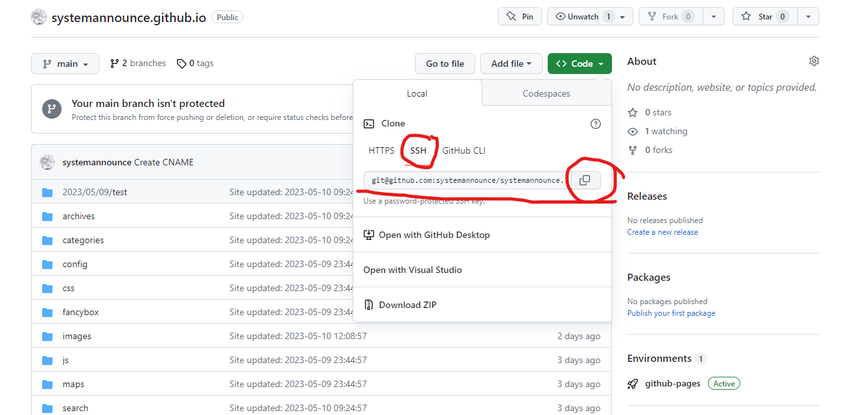The height and width of the screenshot is (415, 868).
Task: Choose Download ZIP from the Code menu
Action: (x=482, y=305)
